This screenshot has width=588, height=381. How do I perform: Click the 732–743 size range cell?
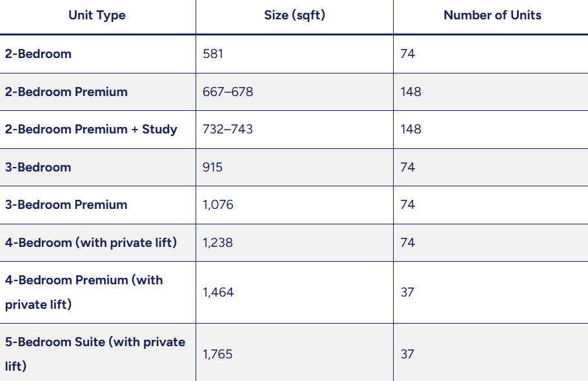pyautogui.click(x=228, y=129)
